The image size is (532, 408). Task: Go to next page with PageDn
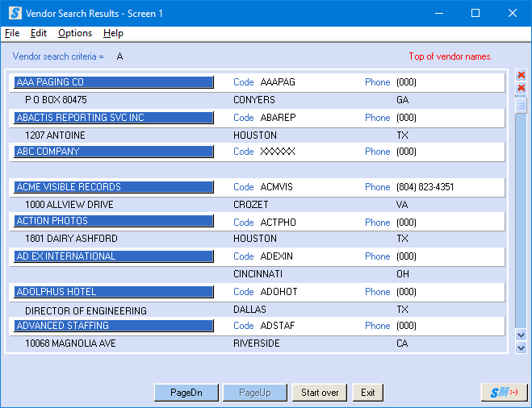[x=186, y=393]
